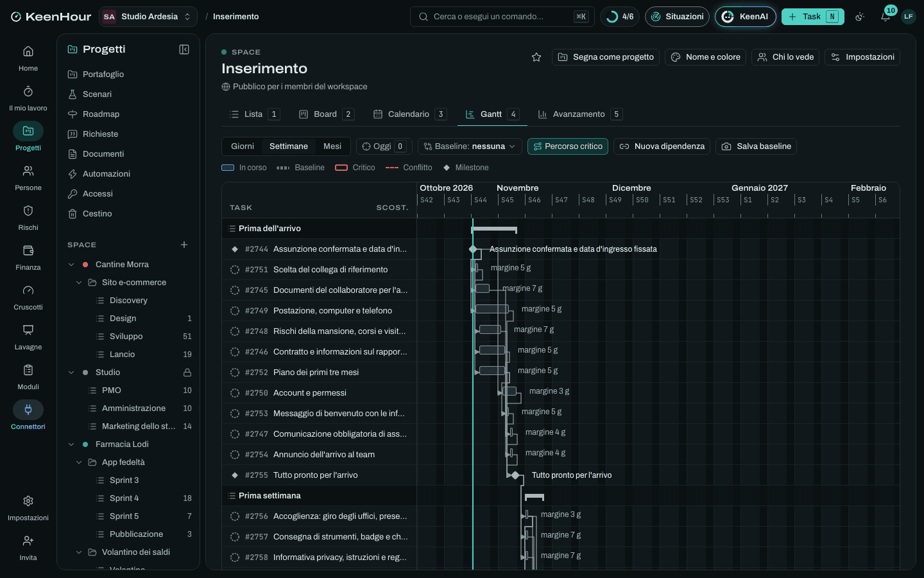Collapse Sito e-commerce folder
924x578 pixels.
79,283
